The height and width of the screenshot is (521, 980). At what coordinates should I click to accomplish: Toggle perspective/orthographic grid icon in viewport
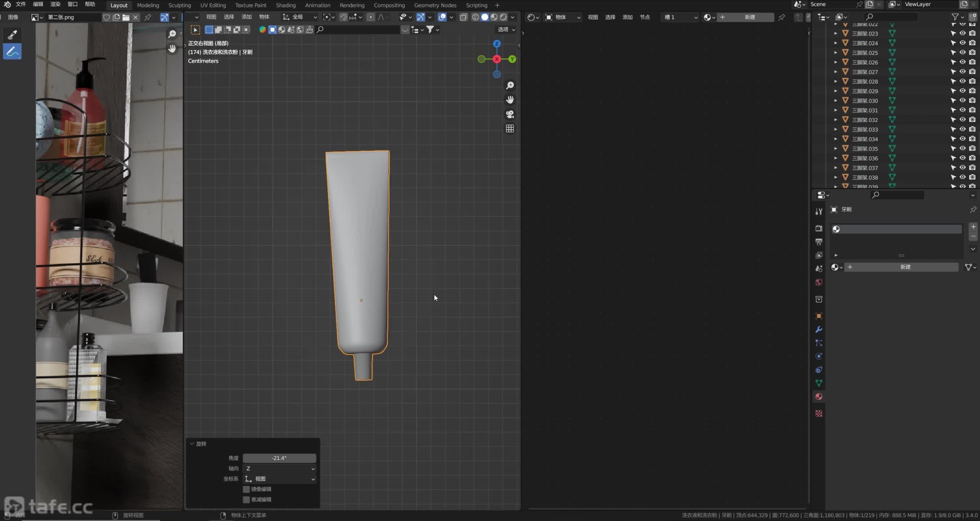[510, 129]
